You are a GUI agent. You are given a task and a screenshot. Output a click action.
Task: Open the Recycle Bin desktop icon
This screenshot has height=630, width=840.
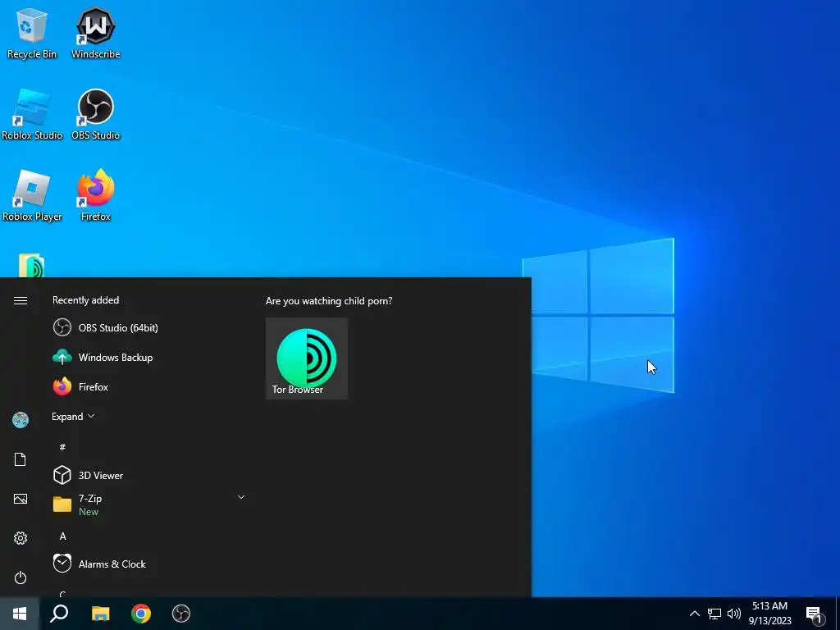32,33
